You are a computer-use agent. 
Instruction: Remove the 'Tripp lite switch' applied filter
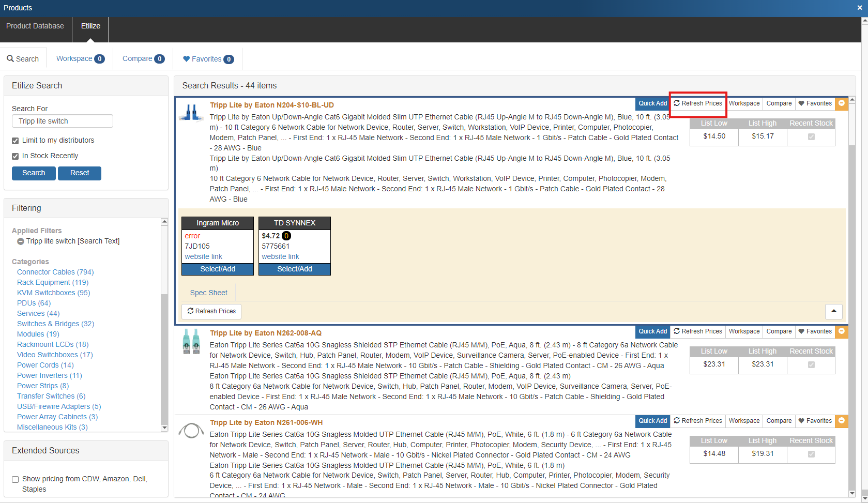pos(20,241)
